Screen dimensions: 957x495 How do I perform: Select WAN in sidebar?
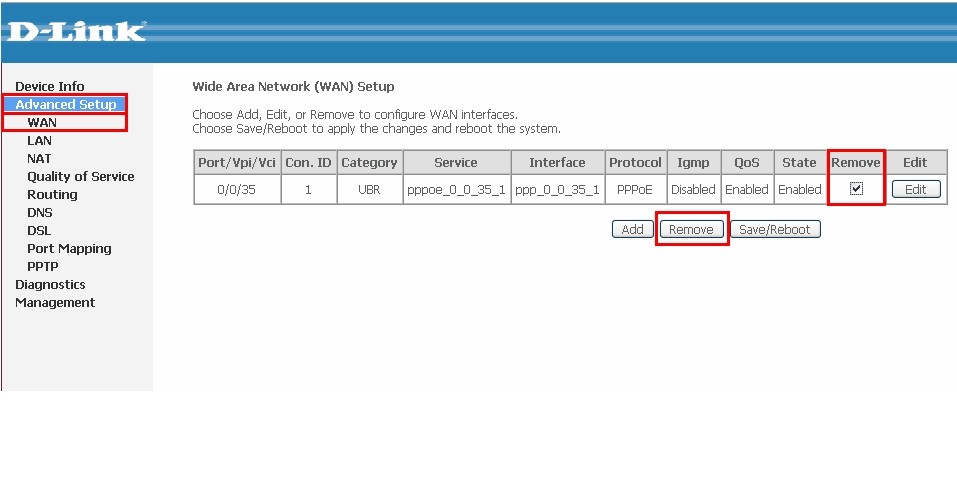42,123
